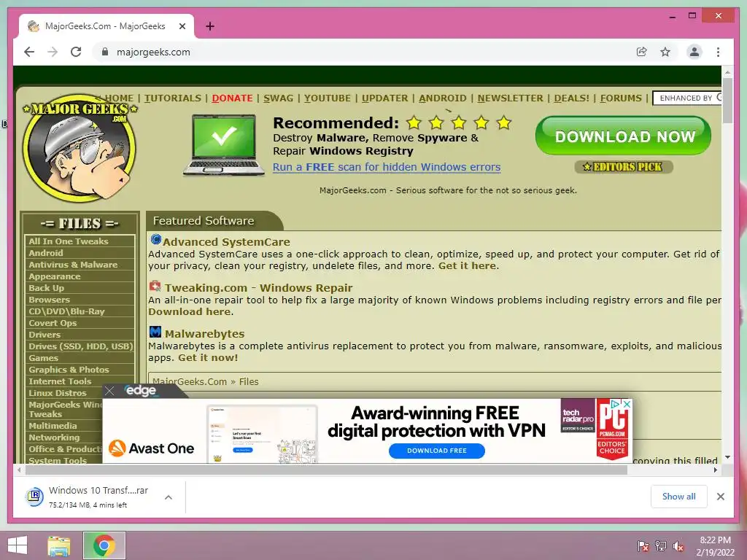Open ANDROID in the top navigation
Image resolution: width=747 pixels, height=560 pixels.
coord(443,98)
